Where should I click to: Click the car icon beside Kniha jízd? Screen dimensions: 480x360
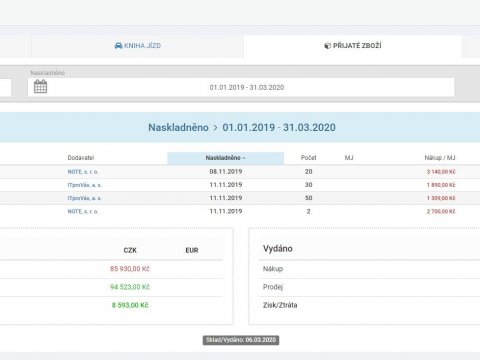tap(118, 46)
